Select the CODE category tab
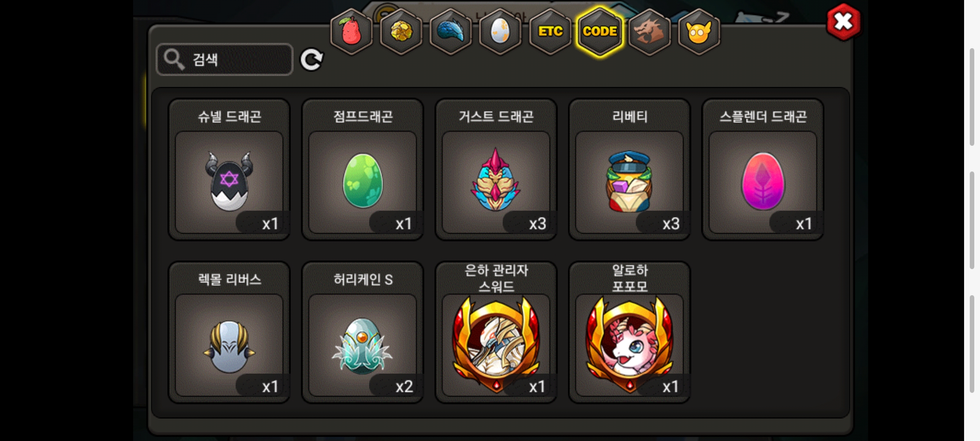 (x=600, y=31)
